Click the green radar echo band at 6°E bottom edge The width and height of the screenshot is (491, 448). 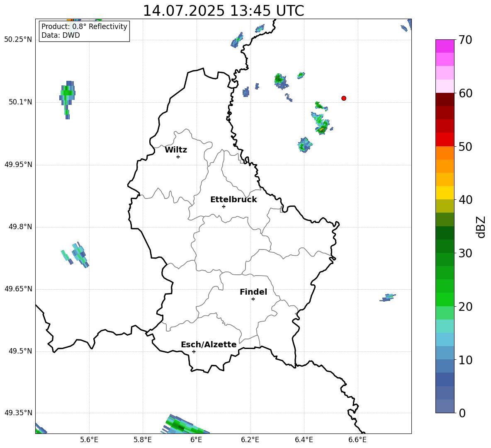[186, 425]
